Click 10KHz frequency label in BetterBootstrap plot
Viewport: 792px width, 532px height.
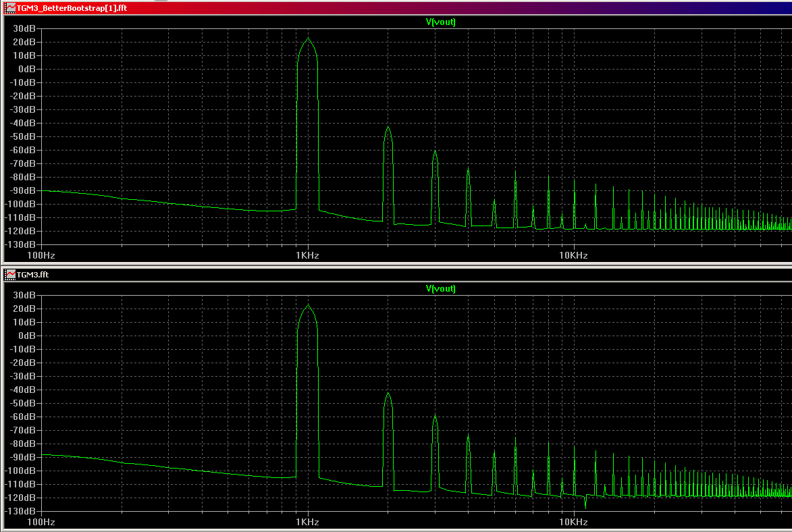pos(573,256)
